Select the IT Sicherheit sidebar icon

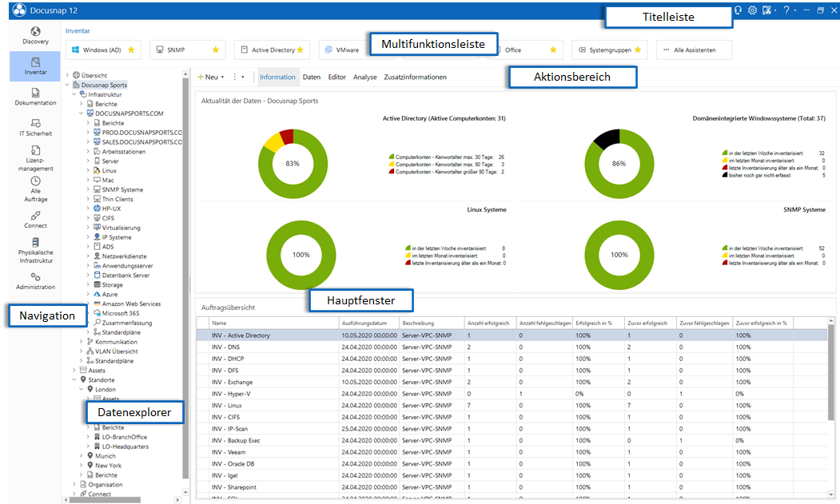click(x=35, y=128)
